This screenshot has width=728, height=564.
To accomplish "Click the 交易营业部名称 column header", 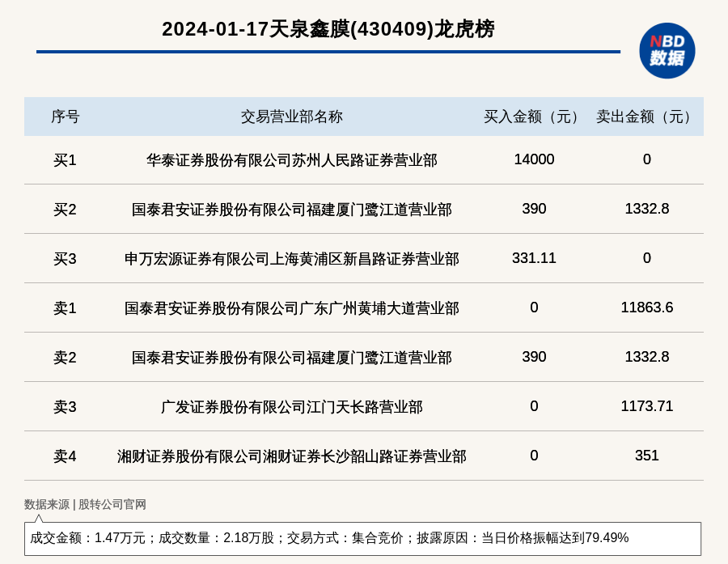I will click(291, 117).
